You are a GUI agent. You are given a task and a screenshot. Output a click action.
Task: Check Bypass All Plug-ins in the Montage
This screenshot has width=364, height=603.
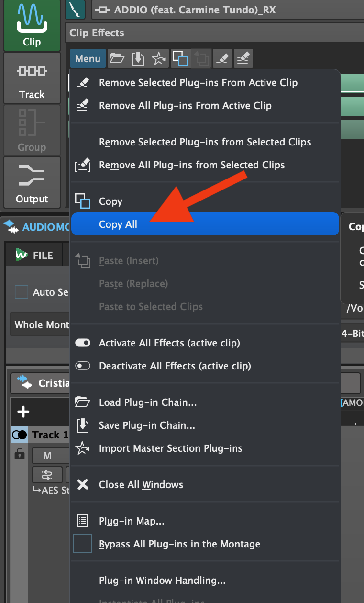click(x=83, y=544)
